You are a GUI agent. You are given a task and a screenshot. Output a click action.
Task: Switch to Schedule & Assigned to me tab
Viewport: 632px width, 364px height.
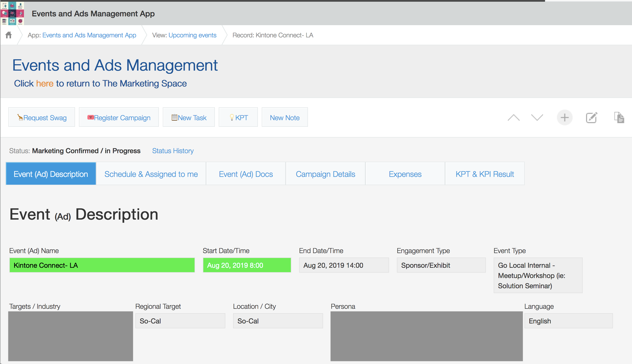[x=151, y=174]
